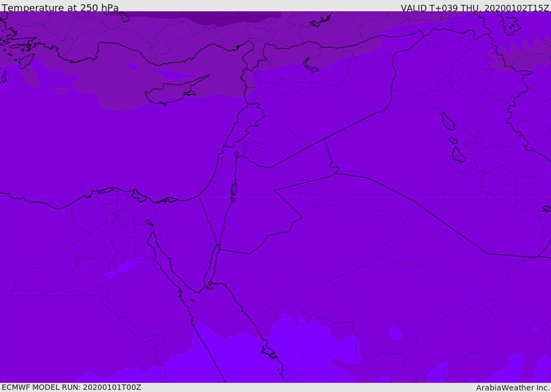Click the 'ArabiaWeather Inc' credit text
Screen dimensions: 551x392
coord(512,388)
